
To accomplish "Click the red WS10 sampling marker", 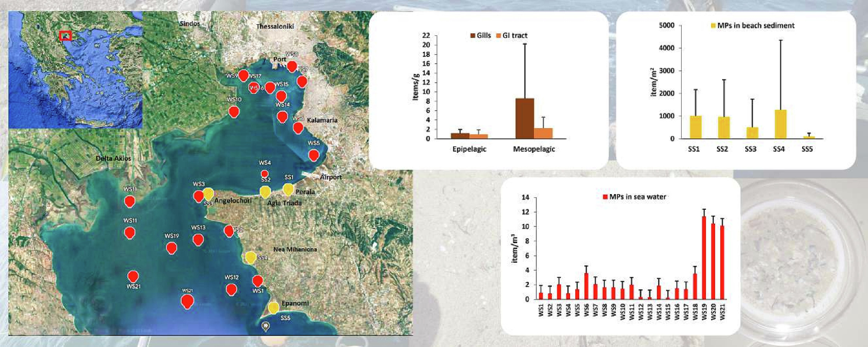I will tap(234, 112).
